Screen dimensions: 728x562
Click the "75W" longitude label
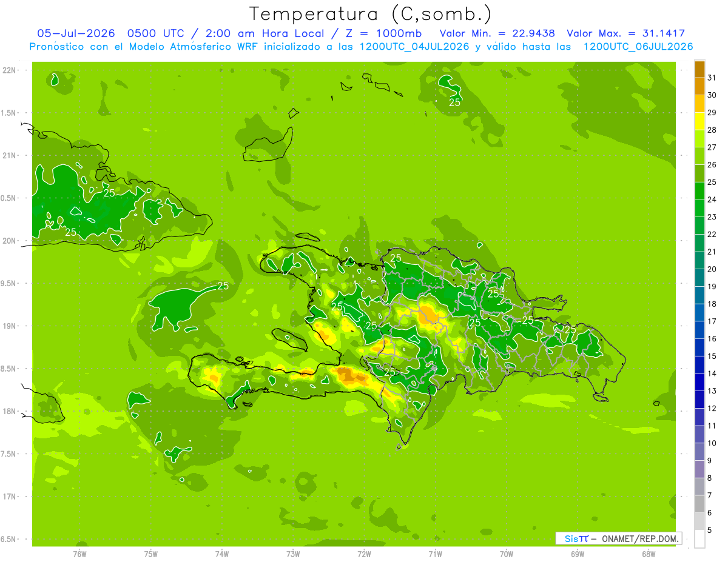point(151,554)
